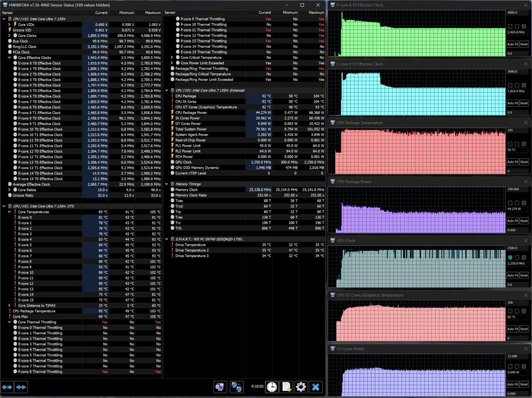Select the Package/Ring Thermal Throttling row
The width and height of the screenshot is (532, 398).
coord(244,68)
